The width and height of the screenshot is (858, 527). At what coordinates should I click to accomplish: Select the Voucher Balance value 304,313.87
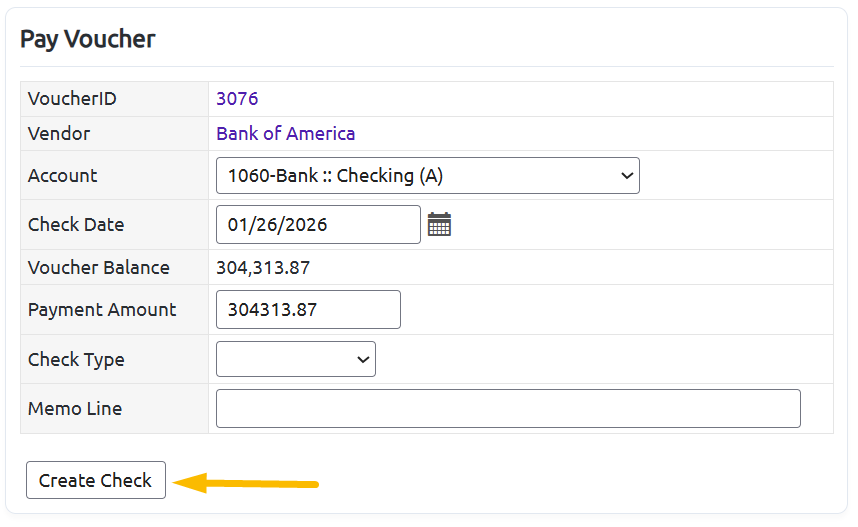263,268
